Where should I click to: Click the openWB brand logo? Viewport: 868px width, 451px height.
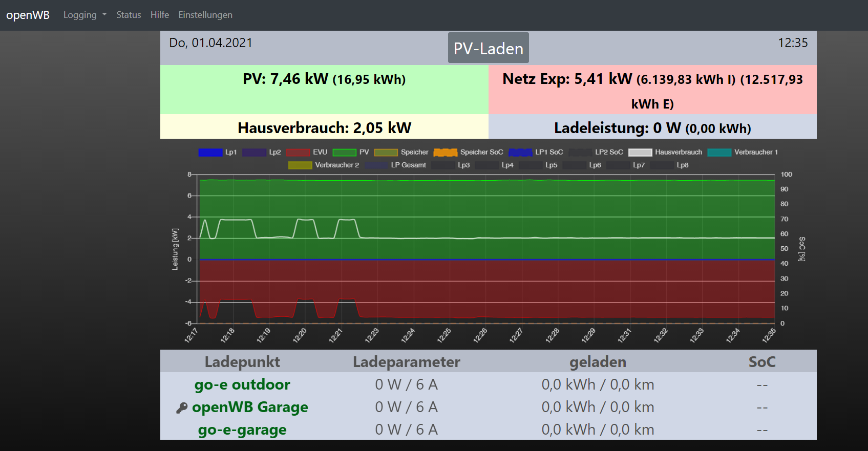28,15
